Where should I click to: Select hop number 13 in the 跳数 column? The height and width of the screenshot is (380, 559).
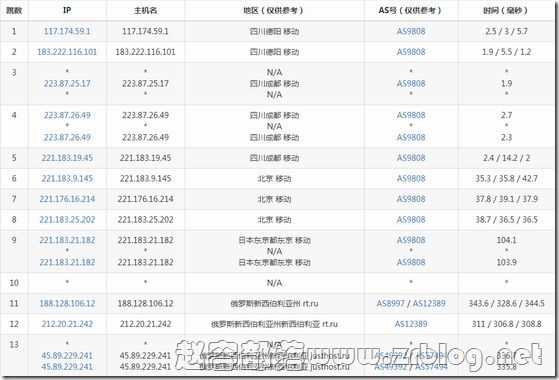click(x=14, y=345)
